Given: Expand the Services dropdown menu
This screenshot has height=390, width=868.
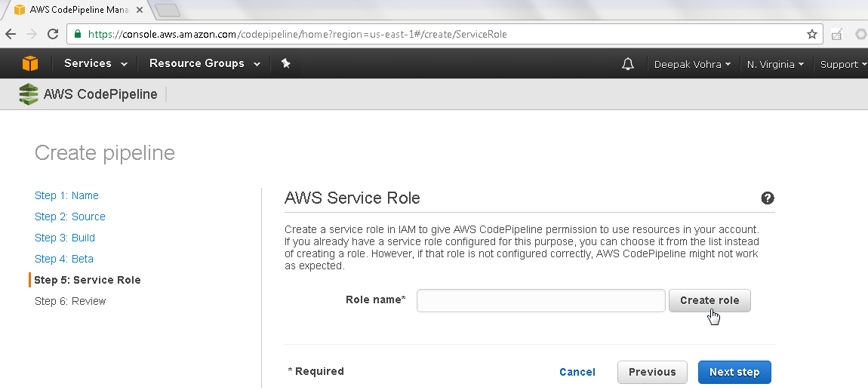Looking at the screenshot, I should point(96,63).
